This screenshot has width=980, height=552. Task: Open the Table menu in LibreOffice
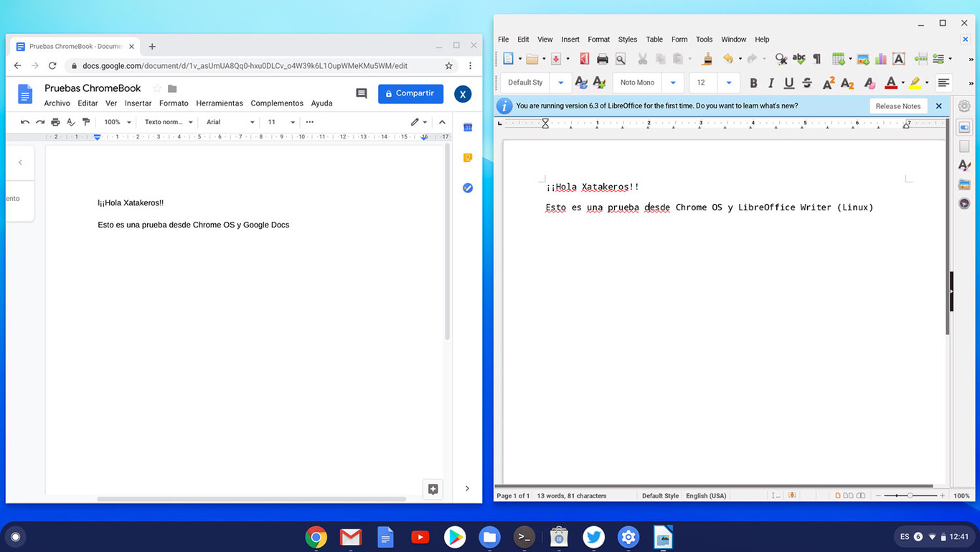[654, 39]
